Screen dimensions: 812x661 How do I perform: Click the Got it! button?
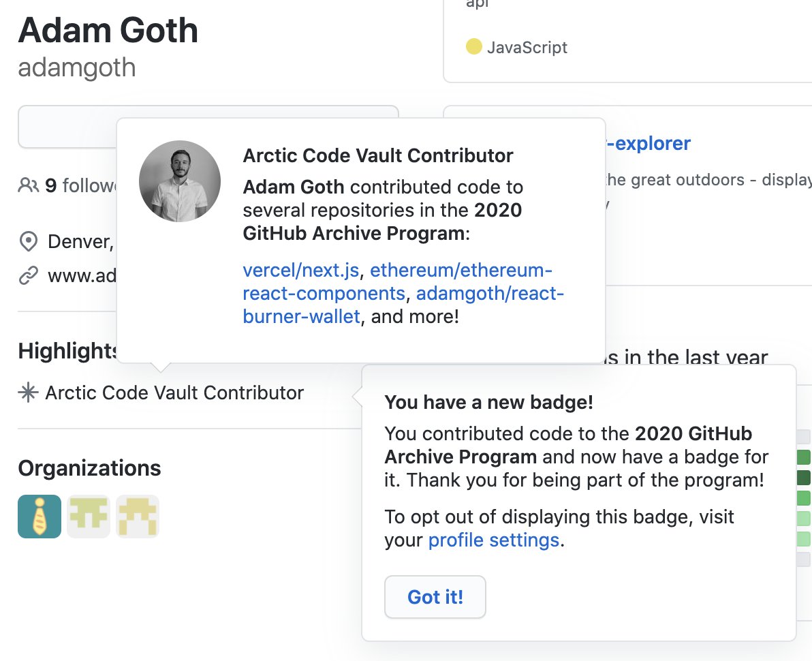[x=435, y=597]
